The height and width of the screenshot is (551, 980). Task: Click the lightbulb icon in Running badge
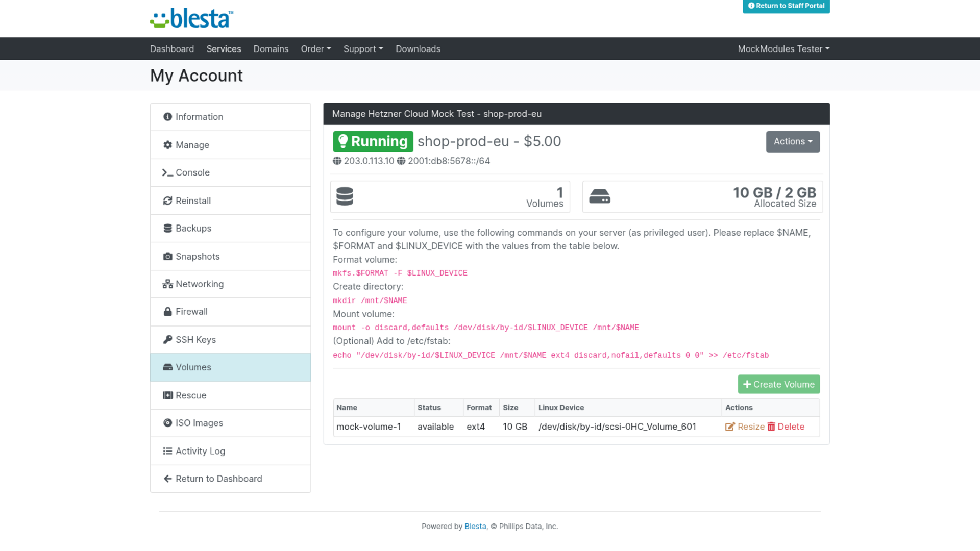tap(343, 141)
